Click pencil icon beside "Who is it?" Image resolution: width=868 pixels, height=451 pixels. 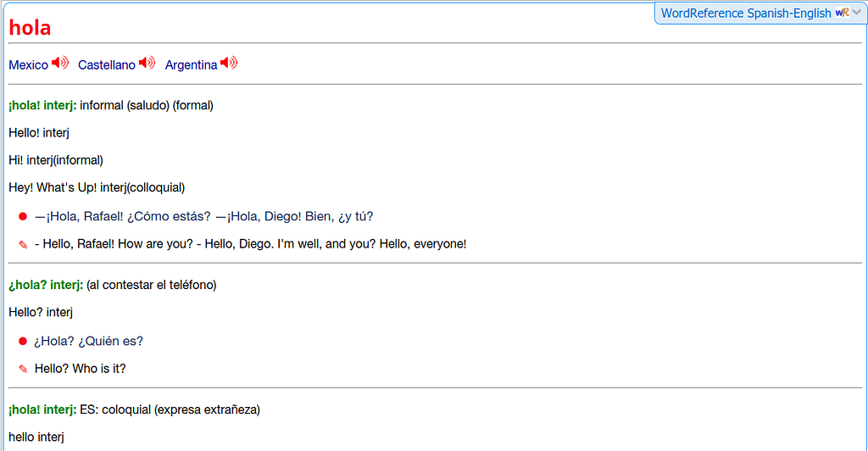(23, 369)
